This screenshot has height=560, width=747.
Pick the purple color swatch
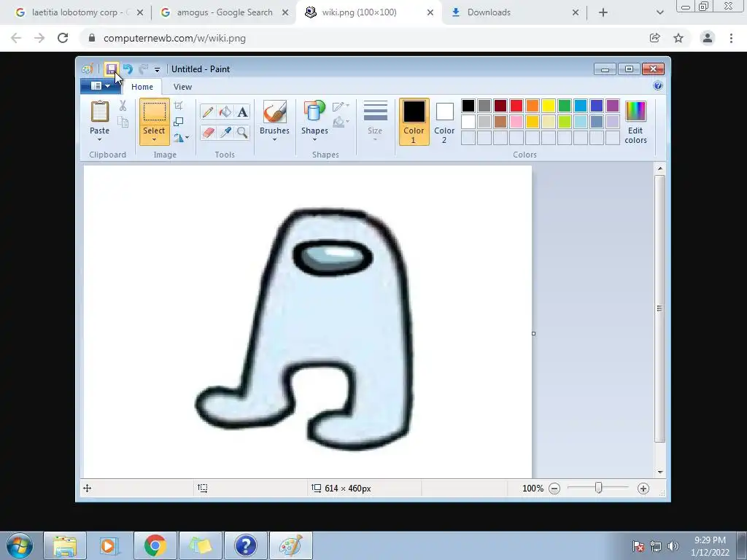(x=613, y=106)
